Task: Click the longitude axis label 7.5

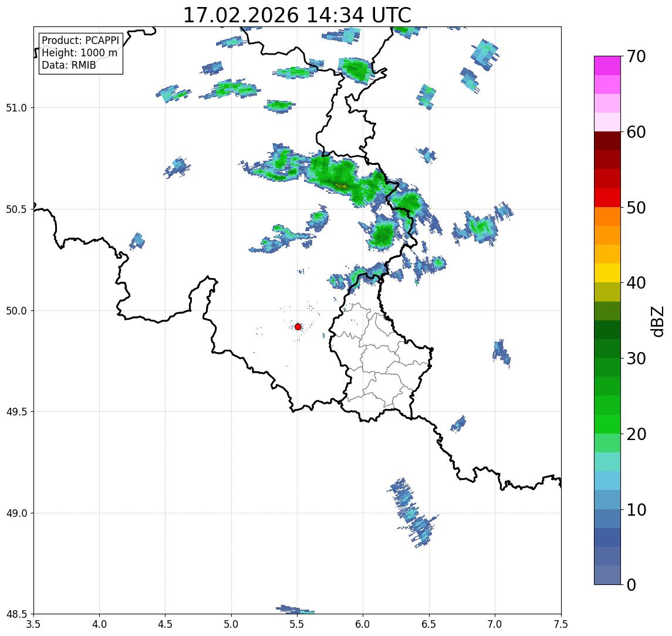Action: [x=560, y=624]
